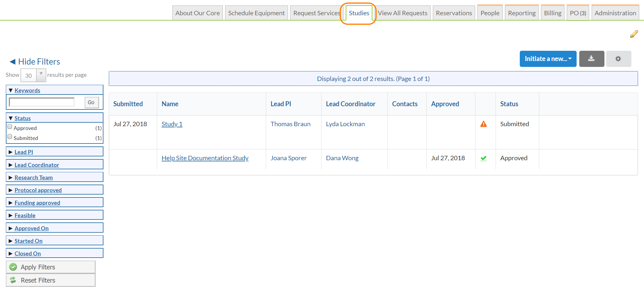Click the orange warning icon for Study 1
Screen dimensions: 644x299
[x=483, y=124]
